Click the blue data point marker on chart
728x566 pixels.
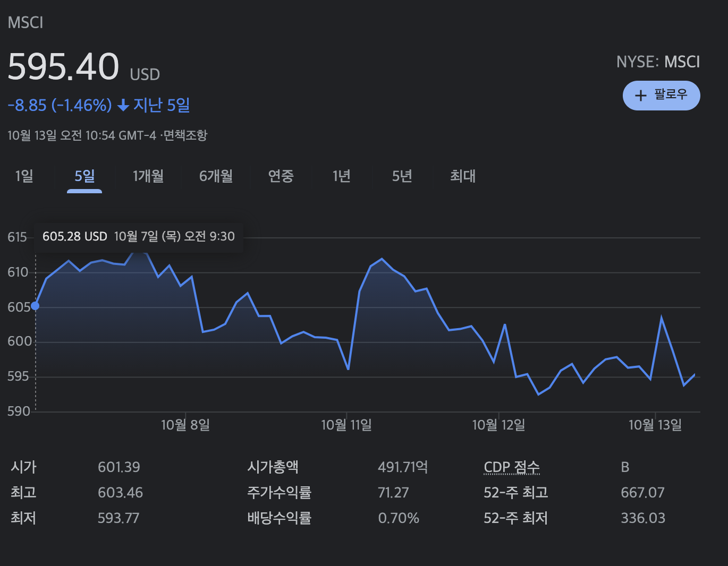[x=35, y=306]
